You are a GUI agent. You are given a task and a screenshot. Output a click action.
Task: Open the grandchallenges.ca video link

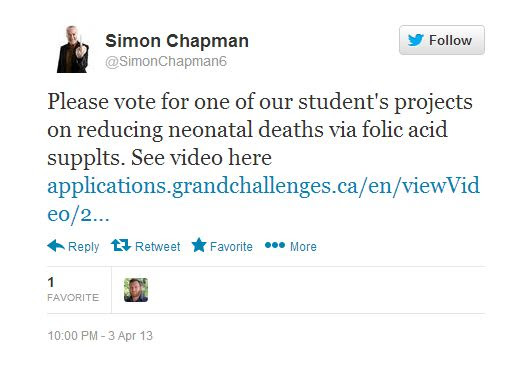click(x=263, y=186)
